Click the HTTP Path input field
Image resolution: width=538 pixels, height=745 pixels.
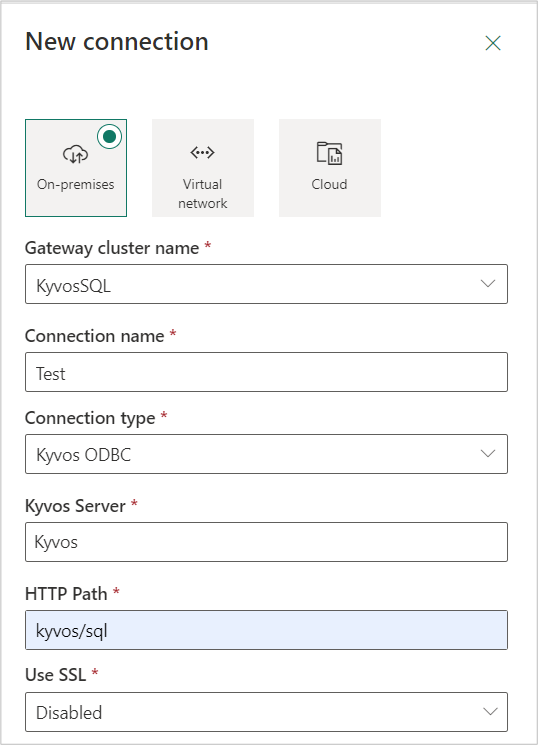266,630
